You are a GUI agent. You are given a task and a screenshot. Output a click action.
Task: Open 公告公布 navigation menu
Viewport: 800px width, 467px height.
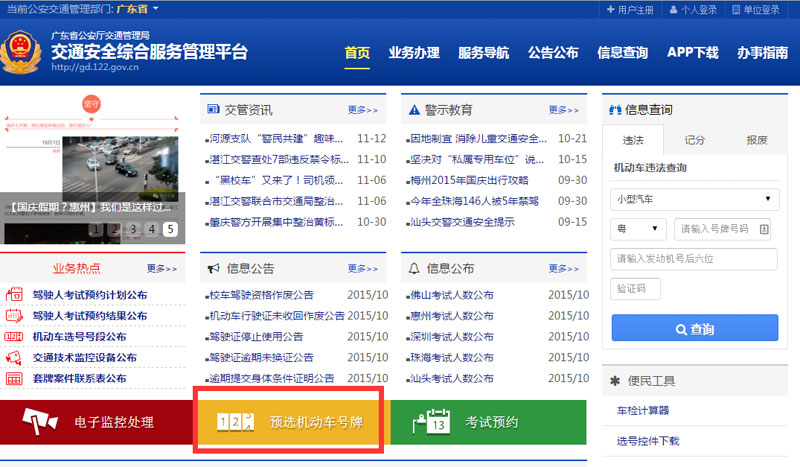click(x=553, y=53)
